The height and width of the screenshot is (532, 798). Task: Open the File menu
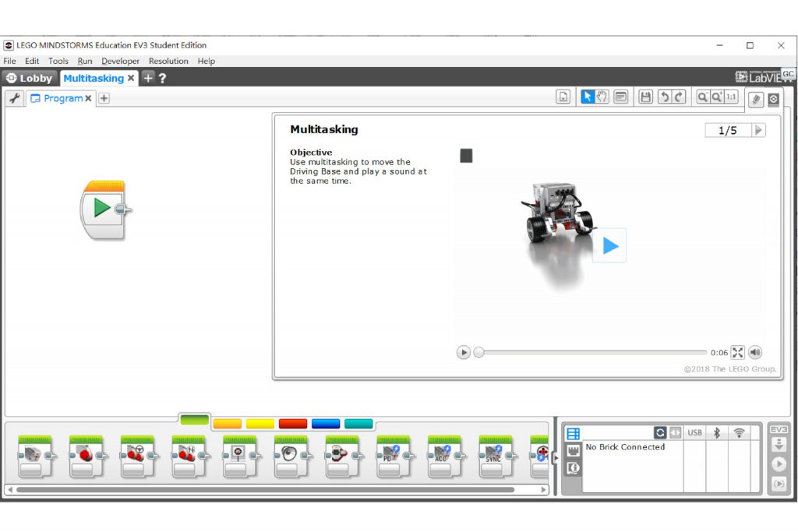[x=9, y=61]
